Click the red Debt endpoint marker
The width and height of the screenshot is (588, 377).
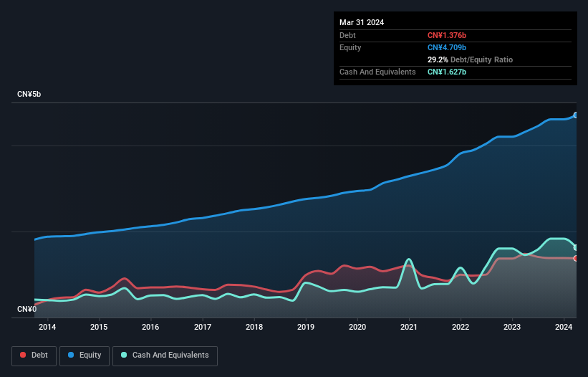pos(576,258)
